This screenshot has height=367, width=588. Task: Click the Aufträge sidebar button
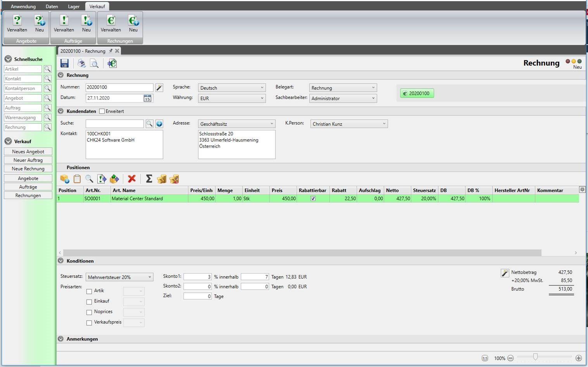28,187
